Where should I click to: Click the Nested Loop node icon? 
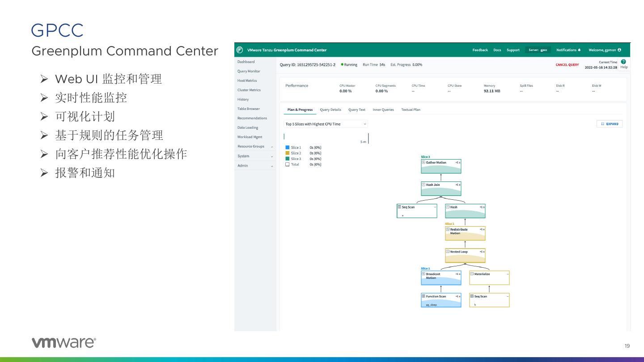(x=448, y=252)
